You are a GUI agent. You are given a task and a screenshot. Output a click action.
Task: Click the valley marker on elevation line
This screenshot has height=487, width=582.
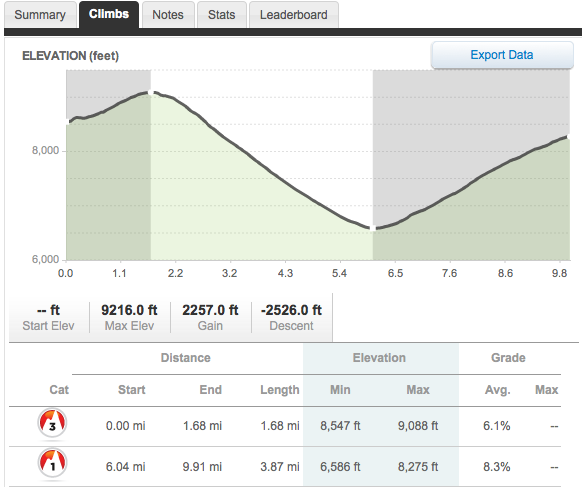click(x=373, y=228)
